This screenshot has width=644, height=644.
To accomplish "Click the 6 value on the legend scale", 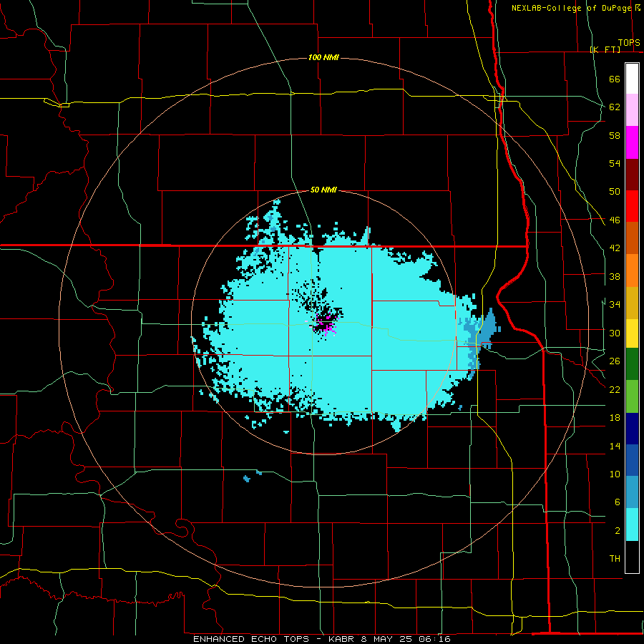I will [x=617, y=502].
